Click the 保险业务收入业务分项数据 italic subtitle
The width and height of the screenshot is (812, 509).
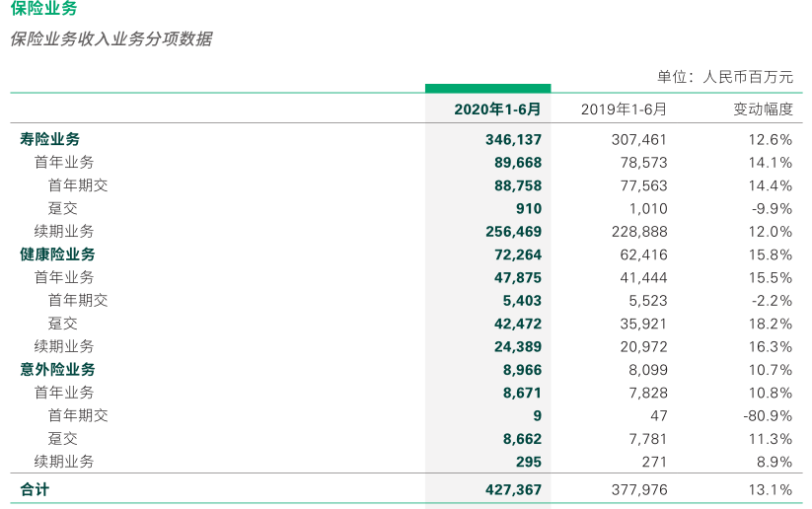[x=111, y=38]
